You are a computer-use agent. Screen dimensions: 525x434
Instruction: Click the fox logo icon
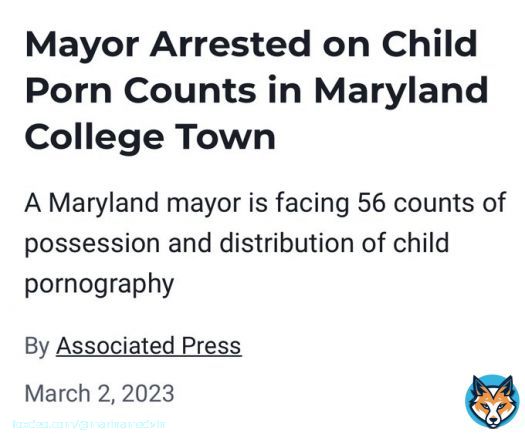491,402
